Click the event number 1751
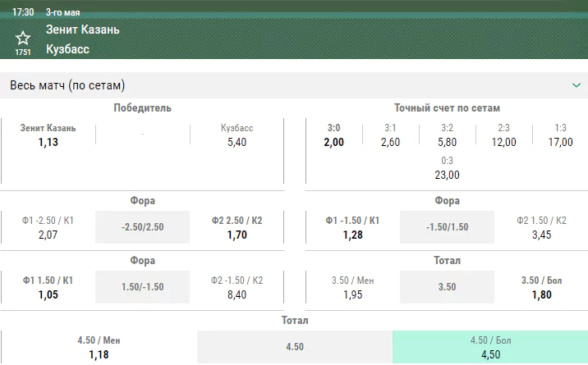Viewport: 588px width, 365px height. (23, 52)
